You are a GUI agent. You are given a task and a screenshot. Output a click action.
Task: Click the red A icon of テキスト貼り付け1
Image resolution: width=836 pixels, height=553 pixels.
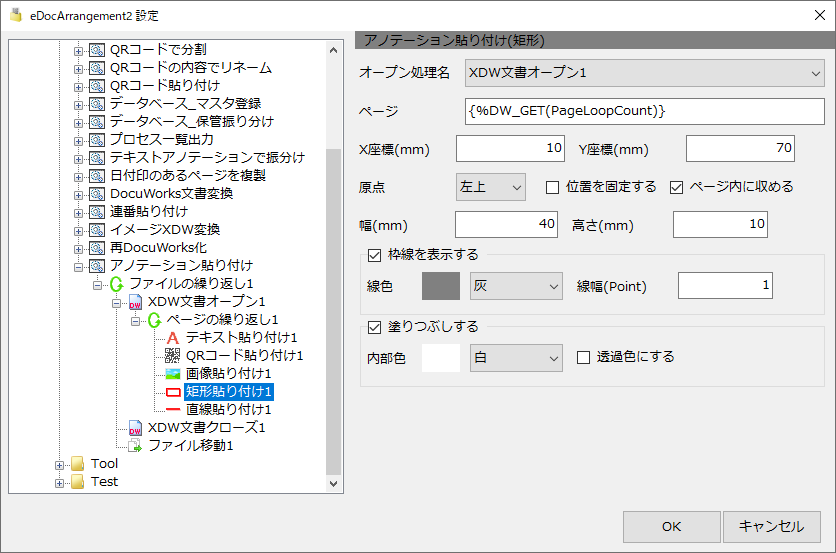click(x=173, y=338)
